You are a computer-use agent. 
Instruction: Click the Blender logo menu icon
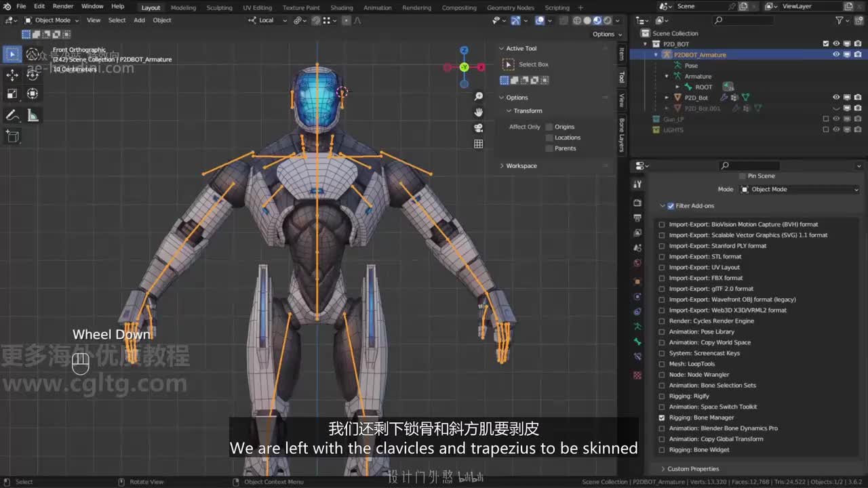point(7,7)
